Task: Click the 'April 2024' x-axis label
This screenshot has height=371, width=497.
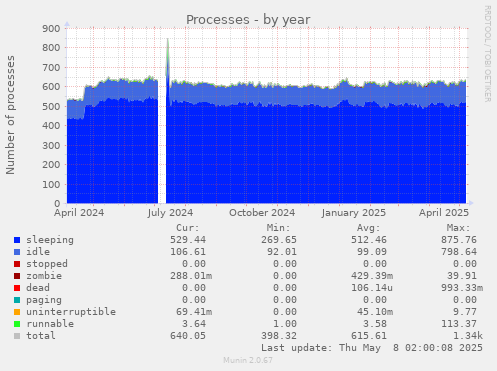Action: pos(79,213)
